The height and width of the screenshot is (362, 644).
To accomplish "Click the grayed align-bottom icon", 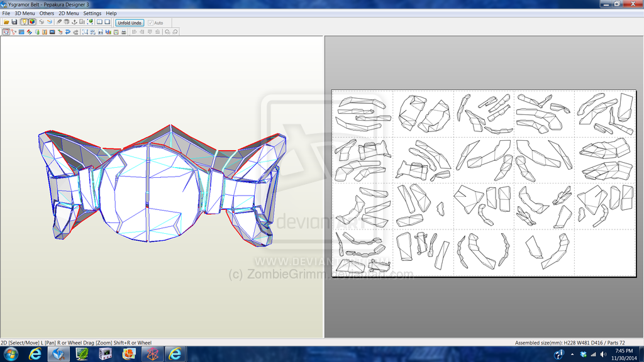I will pyautogui.click(x=158, y=31).
